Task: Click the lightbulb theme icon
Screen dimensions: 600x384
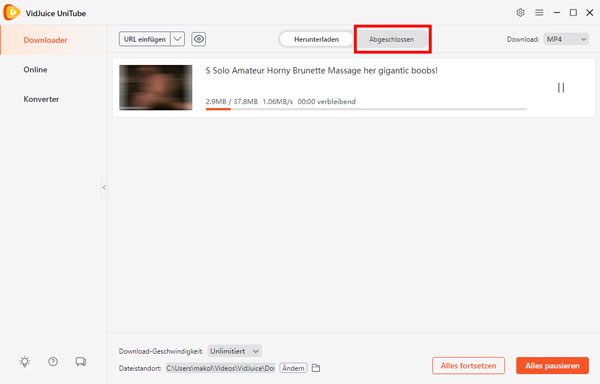Action: click(25, 361)
